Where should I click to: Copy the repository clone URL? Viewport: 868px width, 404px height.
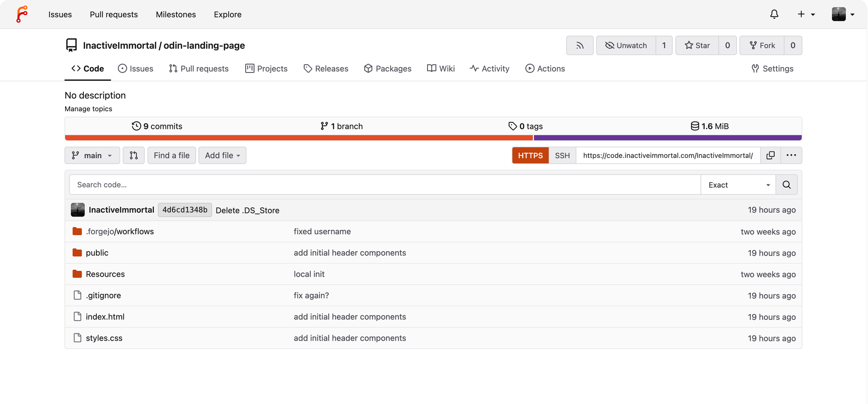point(770,155)
